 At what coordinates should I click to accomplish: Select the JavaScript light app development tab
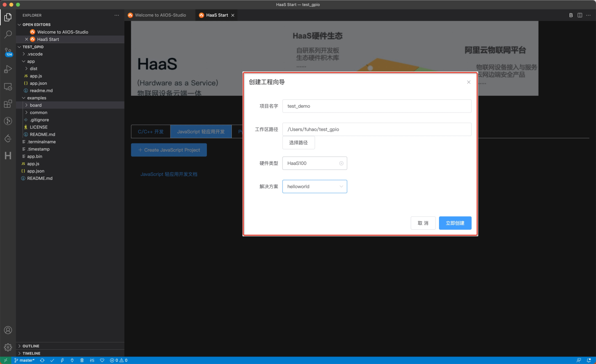click(201, 131)
